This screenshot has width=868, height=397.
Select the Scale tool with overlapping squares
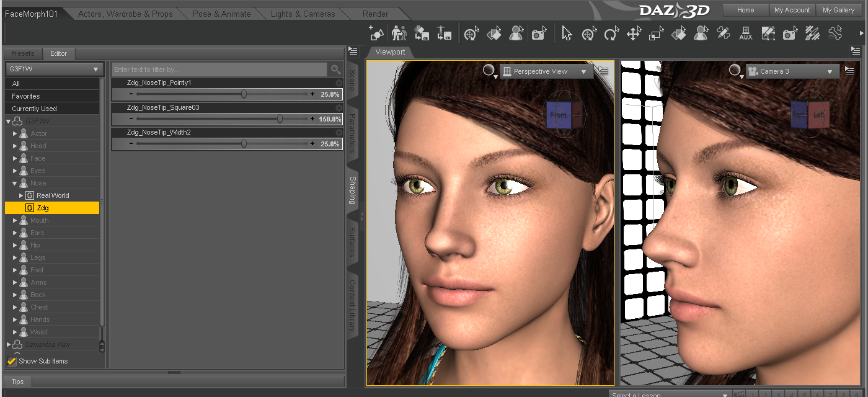point(656,33)
